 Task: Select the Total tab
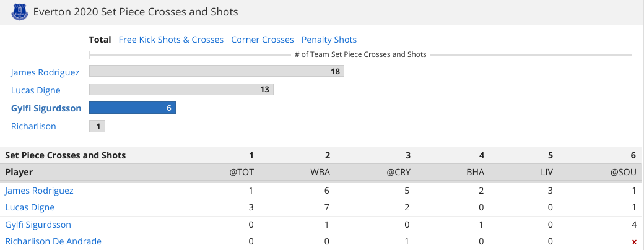(100, 40)
